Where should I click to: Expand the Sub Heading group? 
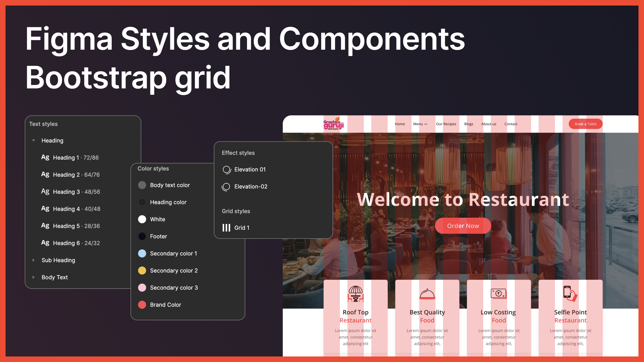33,260
